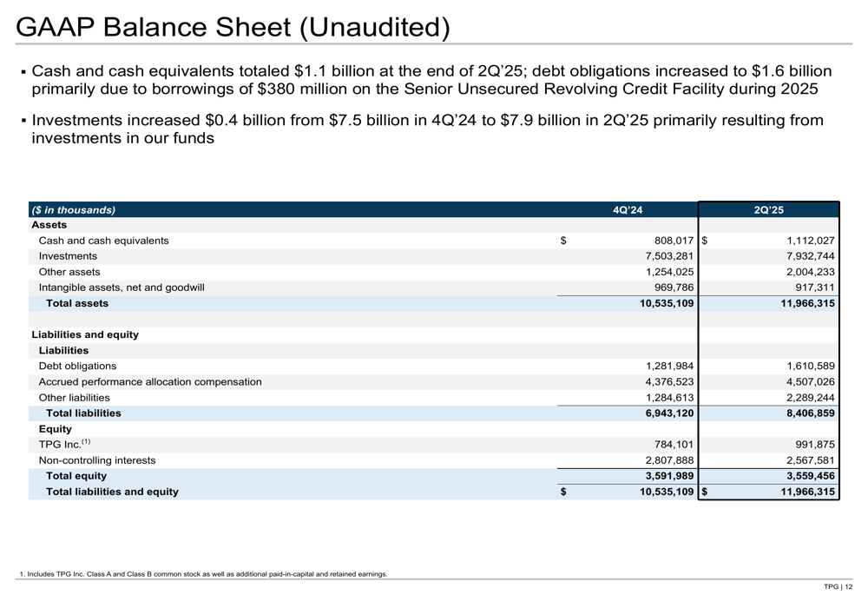Click the ($ in thousands) header label
This screenshot has height=595, width=868.
point(73,210)
